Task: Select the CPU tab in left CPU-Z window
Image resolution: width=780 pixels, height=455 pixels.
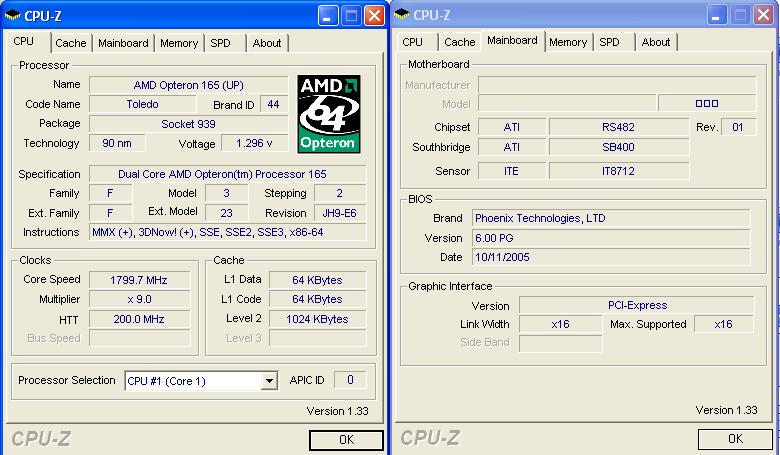Action: [x=24, y=41]
